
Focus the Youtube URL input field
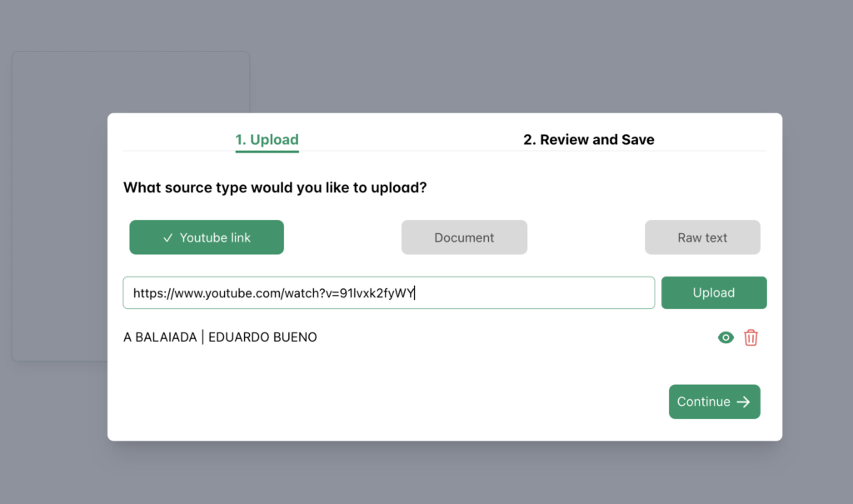[x=389, y=293]
